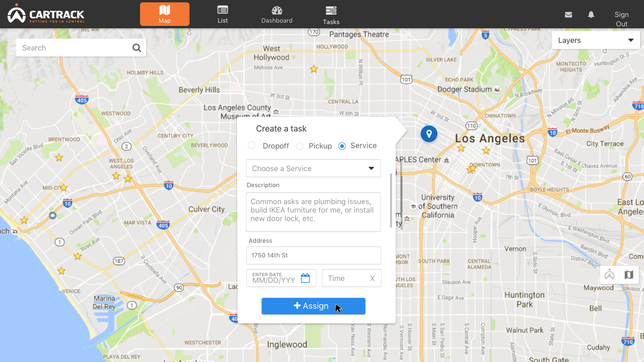The image size is (644, 362).
Task: Click star marker near Santa Monica coast
Action: click(x=24, y=220)
